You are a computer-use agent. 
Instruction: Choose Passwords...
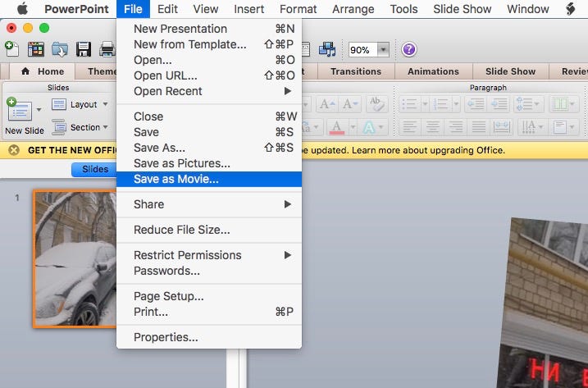point(209,271)
